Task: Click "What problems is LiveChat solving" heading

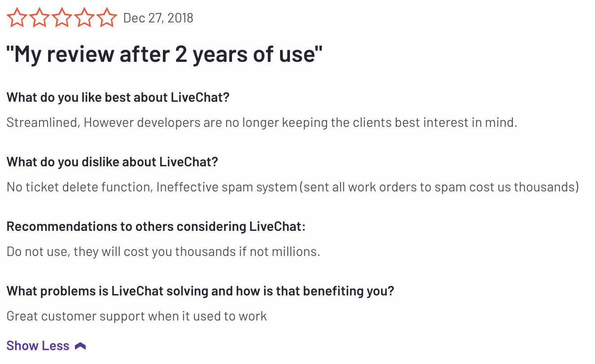Action: tap(200, 291)
